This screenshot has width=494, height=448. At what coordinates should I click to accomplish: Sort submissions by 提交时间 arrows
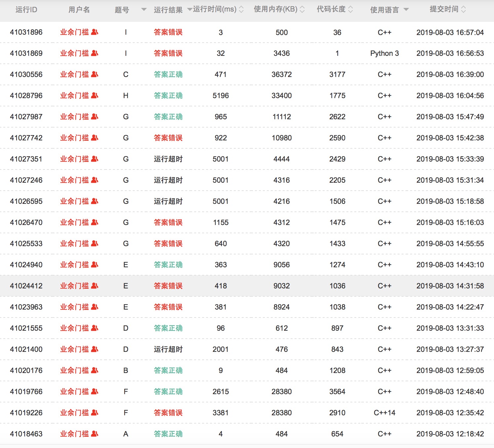[x=464, y=10]
